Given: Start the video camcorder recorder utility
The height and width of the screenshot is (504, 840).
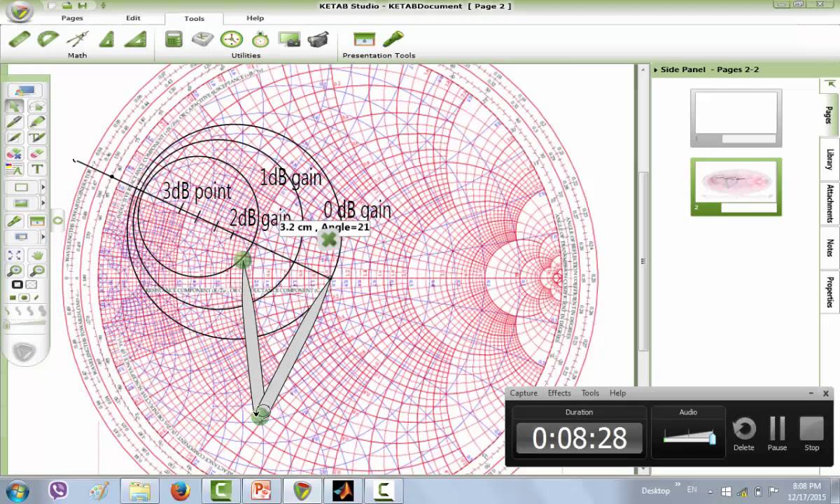Looking at the screenshot, I should pyautogui.click(x=318, y=38).
